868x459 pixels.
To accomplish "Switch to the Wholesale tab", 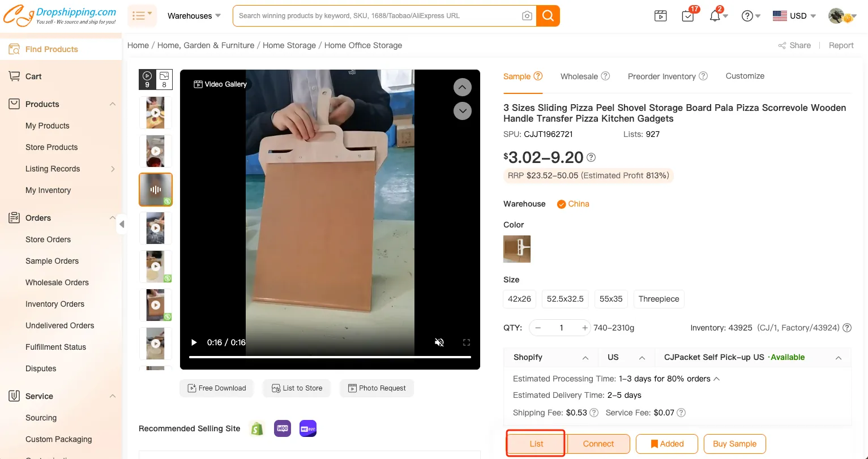I will pos(579,76).
